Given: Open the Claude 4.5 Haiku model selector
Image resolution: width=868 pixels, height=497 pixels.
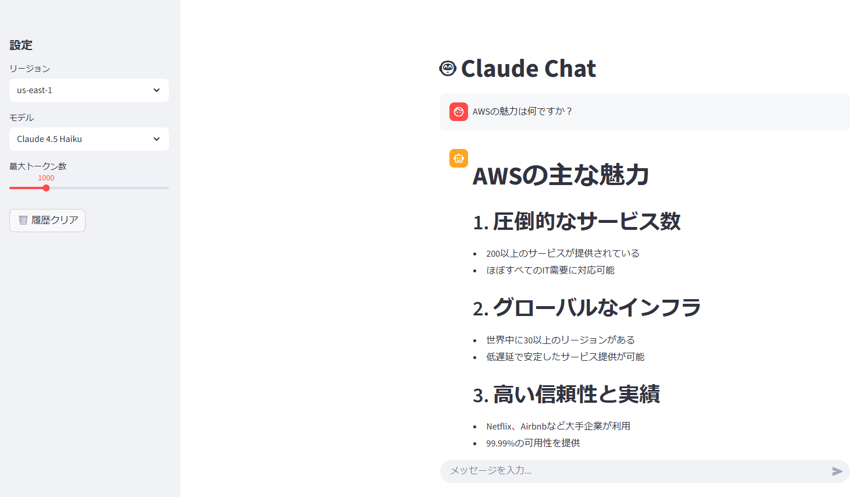Looking at the screenshot, I should coord(82,139).
